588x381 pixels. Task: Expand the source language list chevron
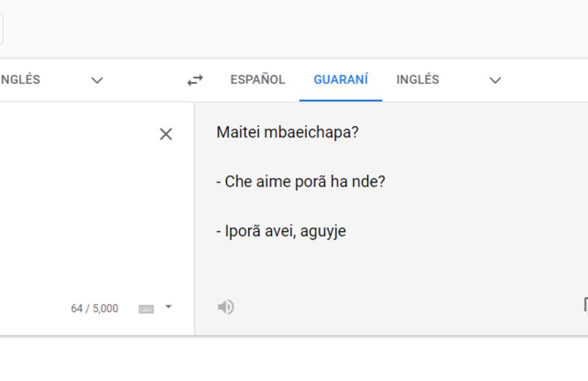97,80
